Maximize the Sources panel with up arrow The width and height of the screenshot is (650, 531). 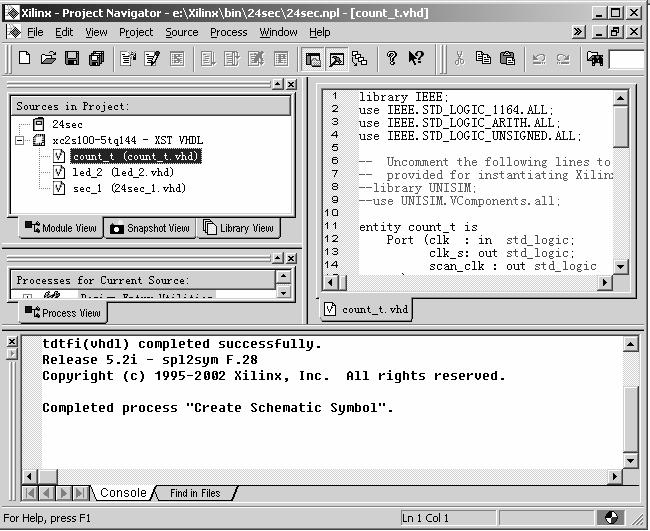point(278,84)
